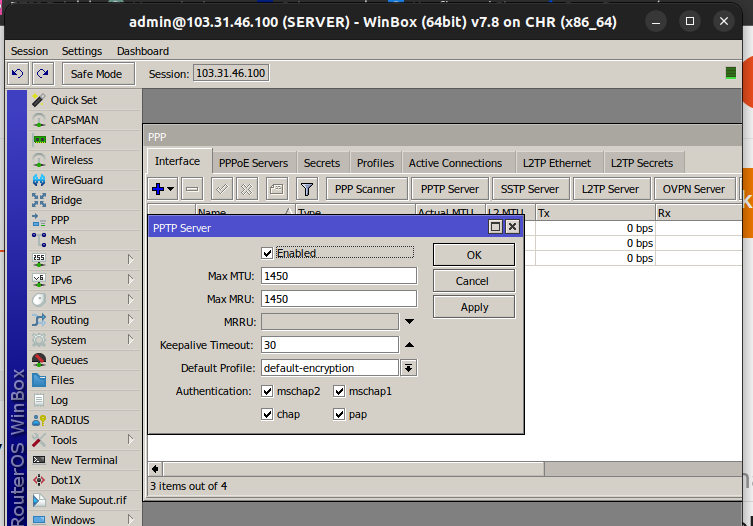Switch to the Secrets tab
The height and width of the screenshot is (526, 753).
click(322, 163)
